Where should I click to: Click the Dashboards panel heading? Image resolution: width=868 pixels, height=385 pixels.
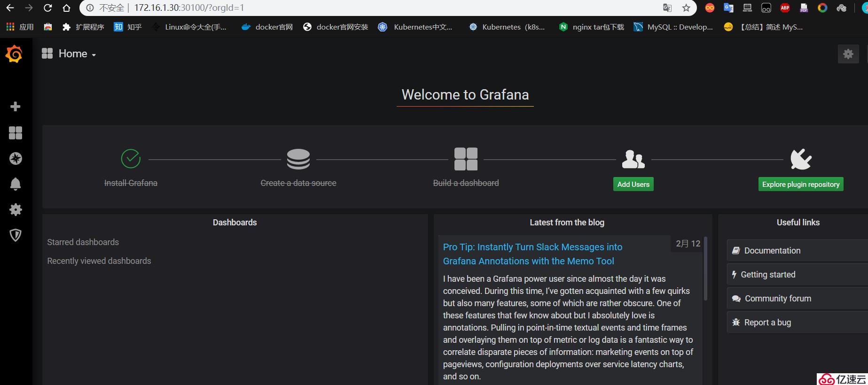[235, 223]
